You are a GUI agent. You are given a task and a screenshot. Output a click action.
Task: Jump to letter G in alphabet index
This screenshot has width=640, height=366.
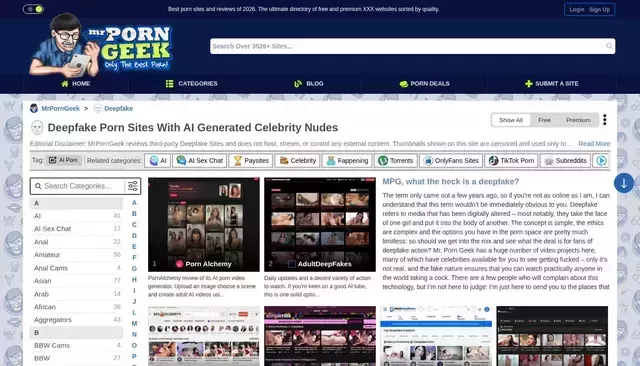pyautogui.click(x=134, y=269)
